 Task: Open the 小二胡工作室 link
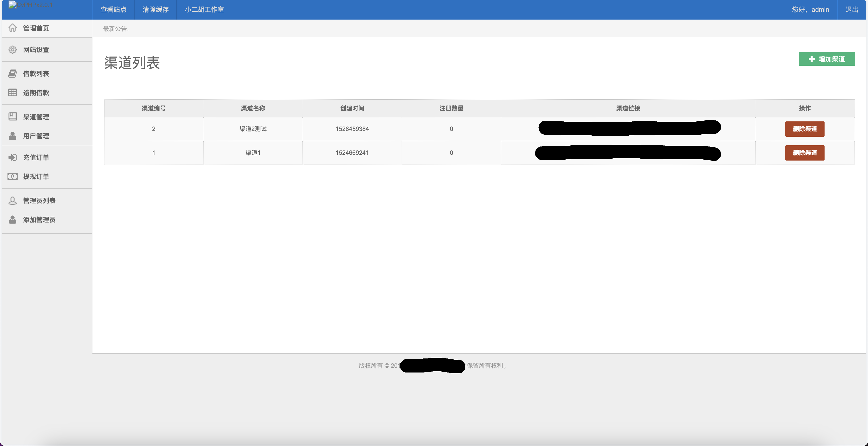[x=204, y=10]
